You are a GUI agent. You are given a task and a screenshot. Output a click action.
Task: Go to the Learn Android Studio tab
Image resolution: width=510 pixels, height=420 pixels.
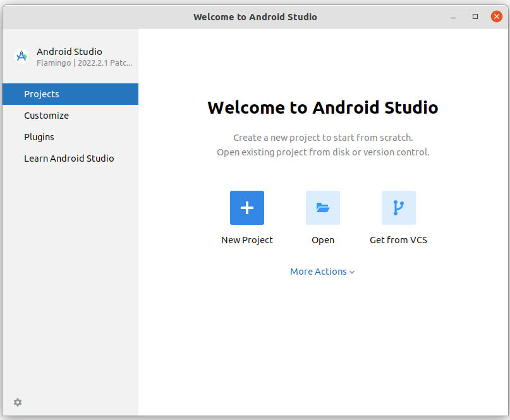point(69,159)
